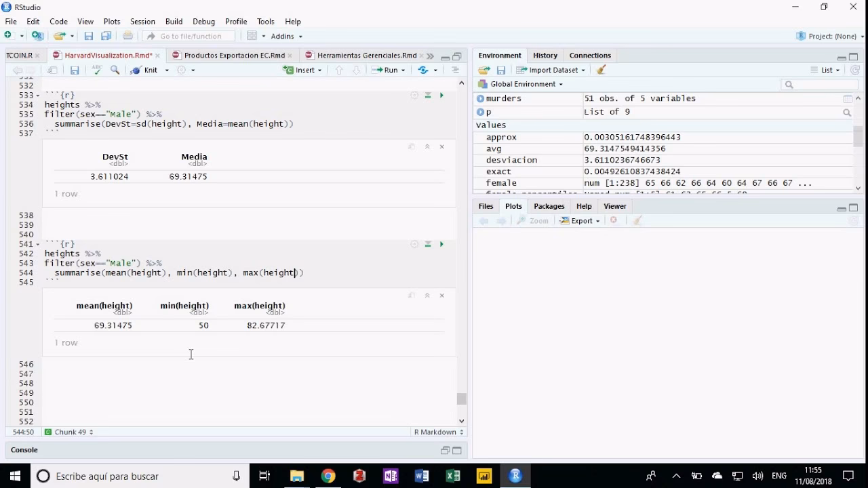868x488 pixels.
Task: Expand the murders data frame entry
Action: click(480, 98)
